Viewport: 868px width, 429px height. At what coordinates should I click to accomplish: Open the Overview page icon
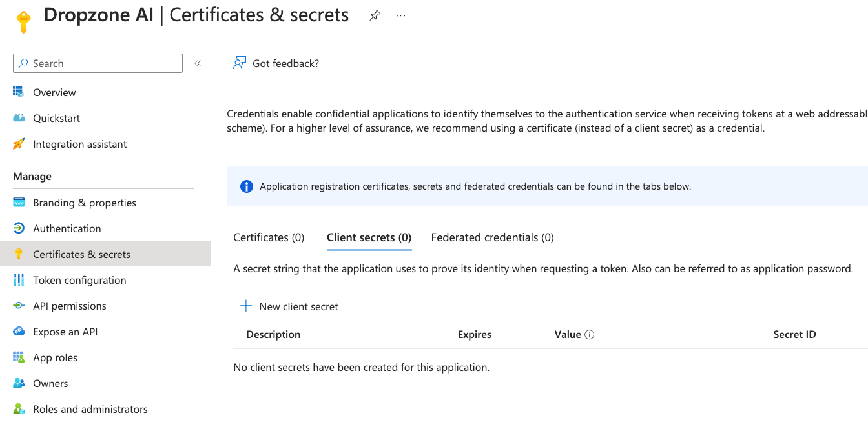tap(19, 92)
